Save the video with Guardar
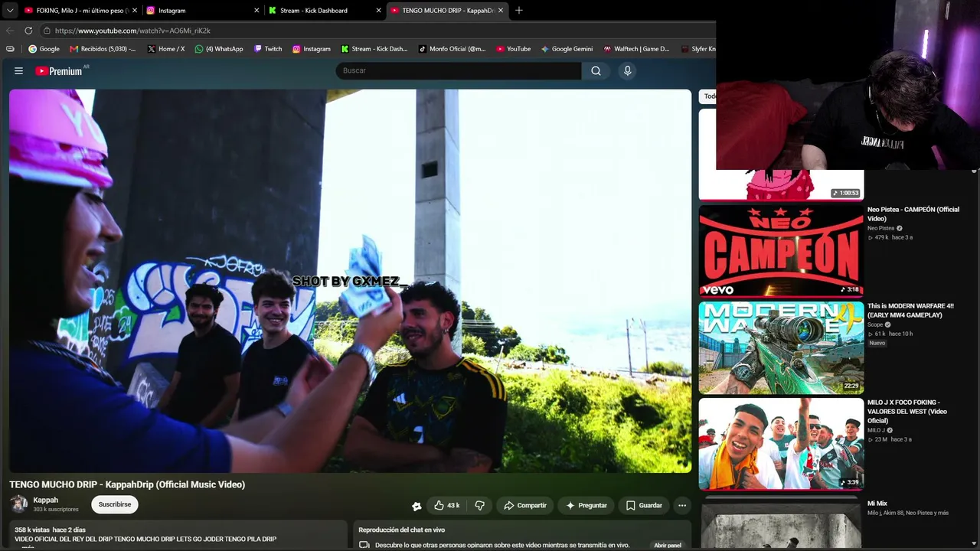980x551 pixels. point(644,505)
